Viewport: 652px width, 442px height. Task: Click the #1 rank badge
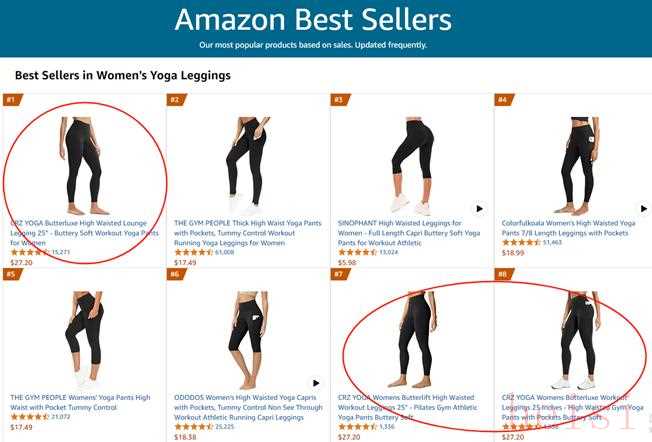(x=12, y=100)
